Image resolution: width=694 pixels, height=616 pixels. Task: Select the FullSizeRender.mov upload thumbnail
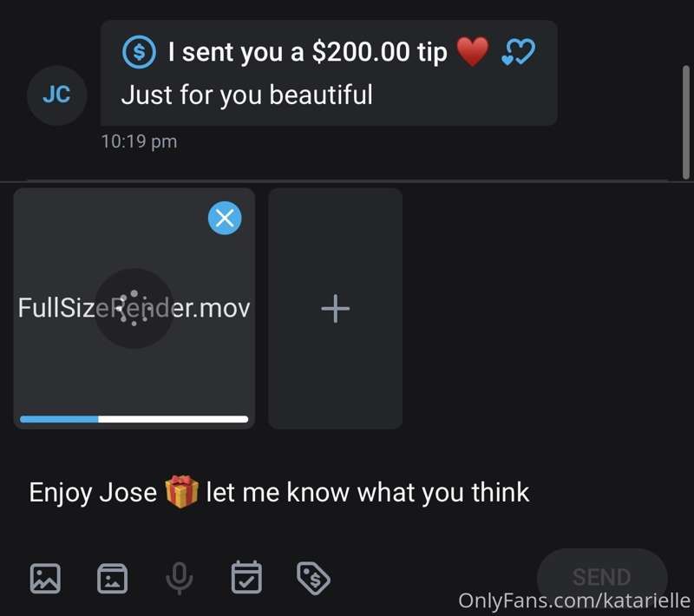(x=134, y=309)
